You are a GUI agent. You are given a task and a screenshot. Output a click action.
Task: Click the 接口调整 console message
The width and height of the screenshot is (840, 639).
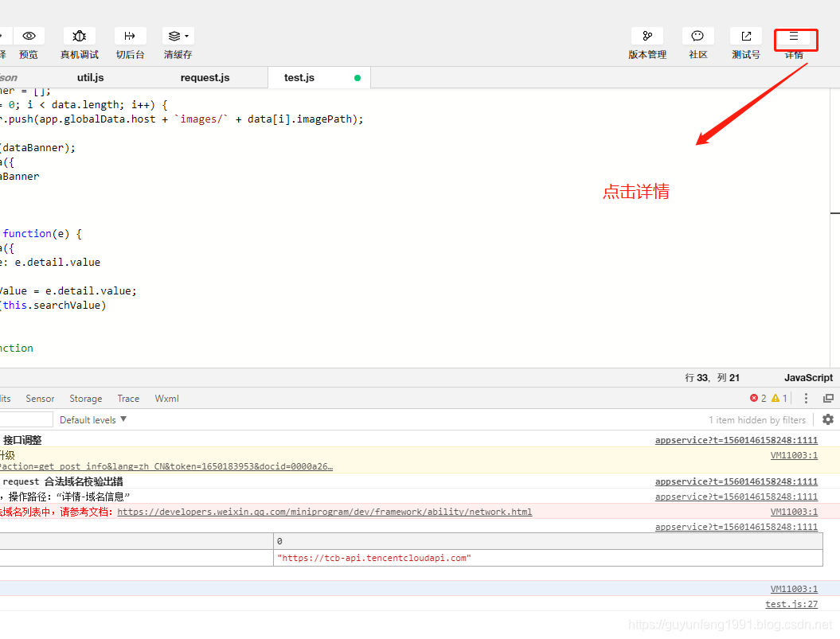[x=22, y=440]
